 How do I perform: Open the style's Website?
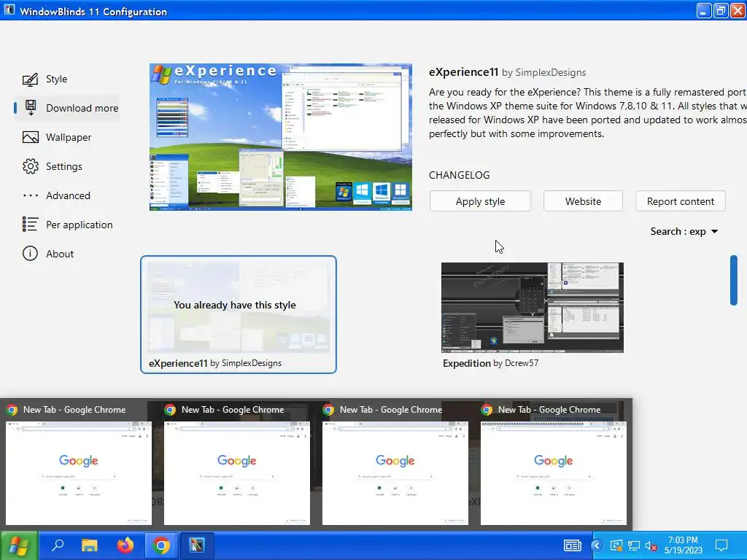[583, 201]
